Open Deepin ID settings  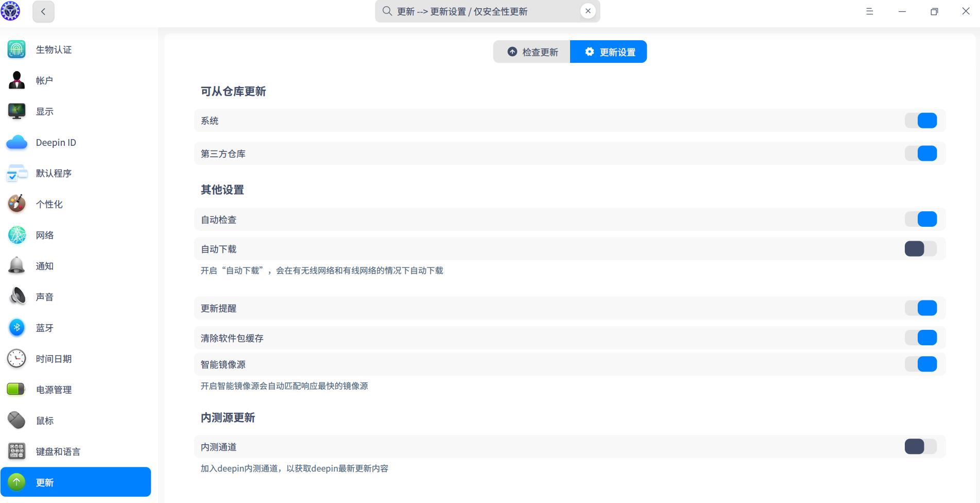(x=56, y=142)
